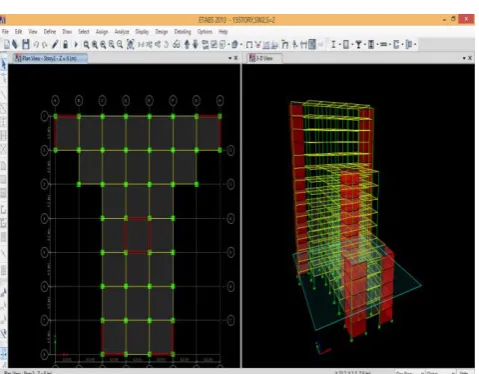Click the Set 3D View icon

(x=141, y=44)
